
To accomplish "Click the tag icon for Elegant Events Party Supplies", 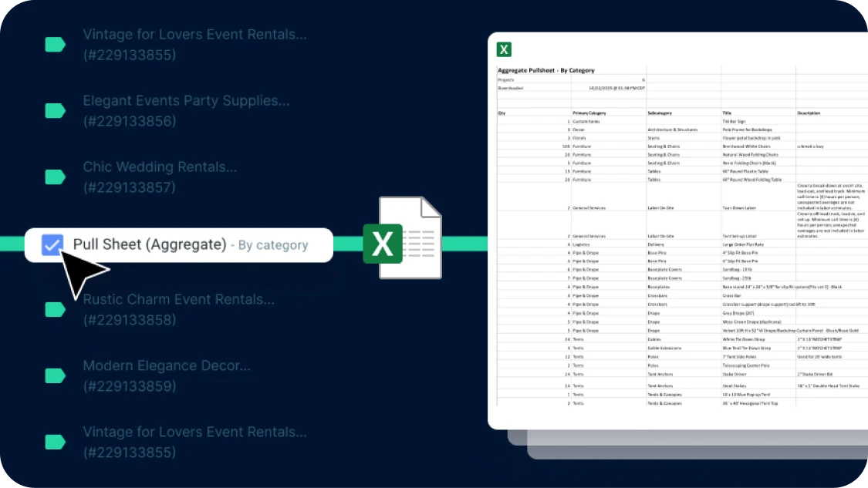I will pos(54,110).
